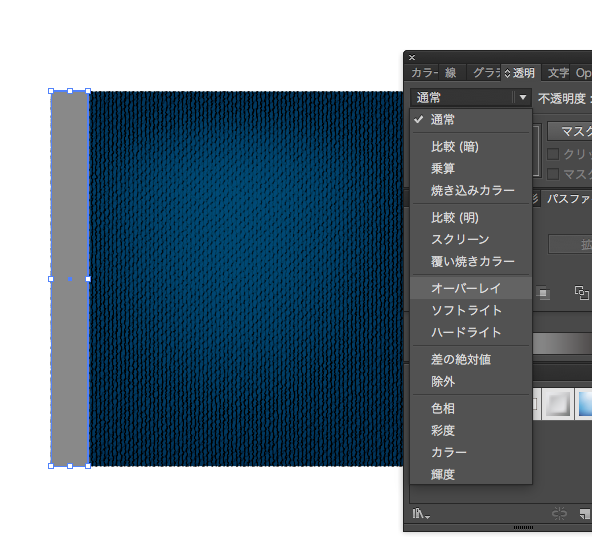This screenshot has height=551, width=592.
Task: Open the OpenType tab
Action: coord(582,73)
